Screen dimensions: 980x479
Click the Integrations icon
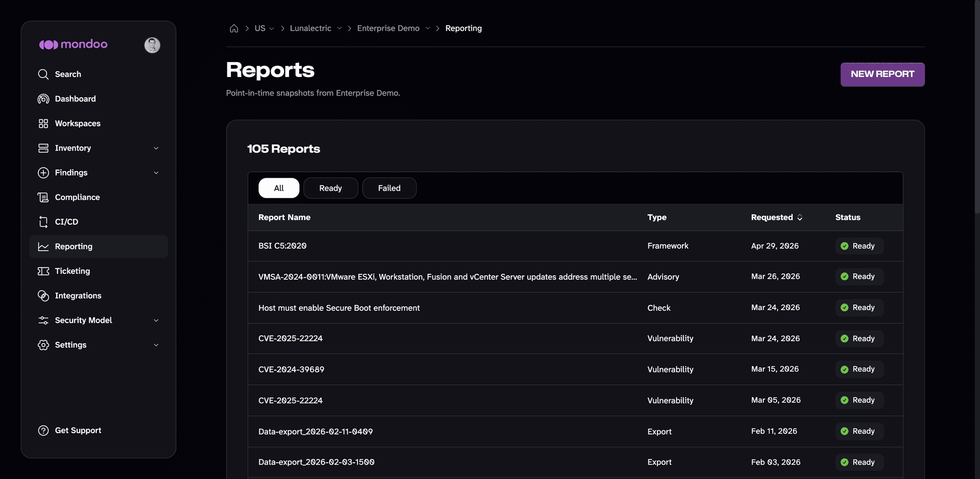point(43,296)
